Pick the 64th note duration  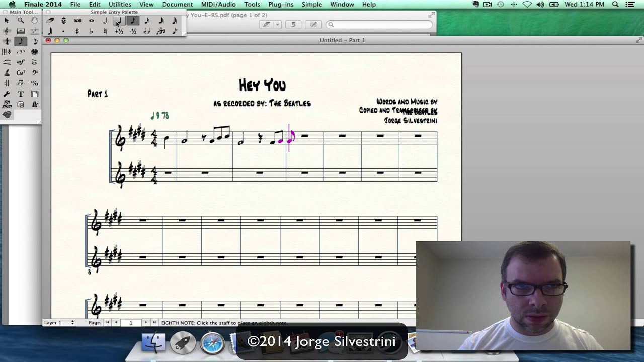pos(175,21)
